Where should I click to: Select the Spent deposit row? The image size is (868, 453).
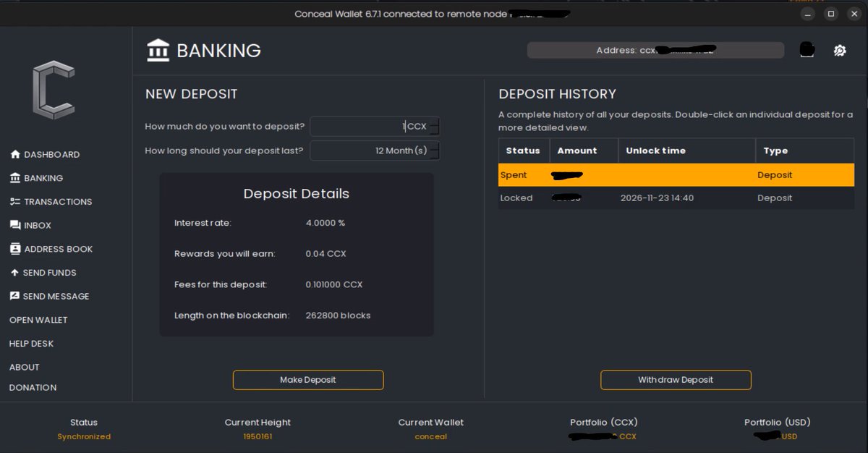click(x=676, y=175)
